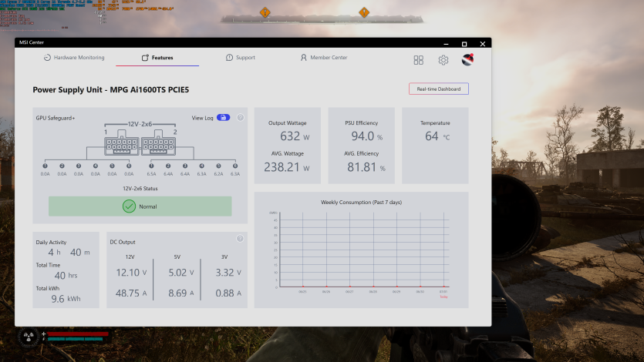The width and height of the screenshot is (644, 362).
Task: Click the Power Supply Unit heading
Action: (111, 90)
